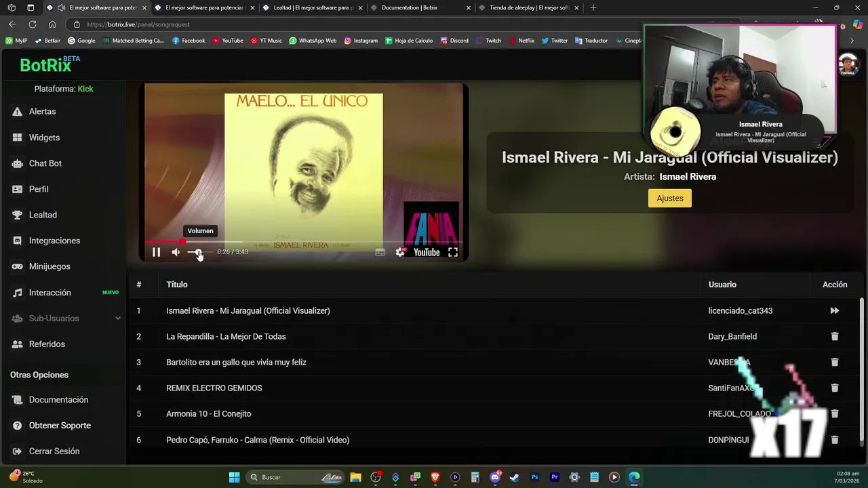The width and height of the screenshot is (868, 488).
Task: Open WhatsApp Web bookmark
Action: coord(313,41)
